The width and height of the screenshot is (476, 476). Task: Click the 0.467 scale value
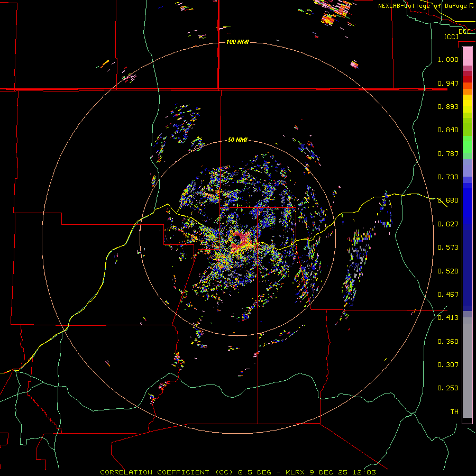[x=448, y=295]
